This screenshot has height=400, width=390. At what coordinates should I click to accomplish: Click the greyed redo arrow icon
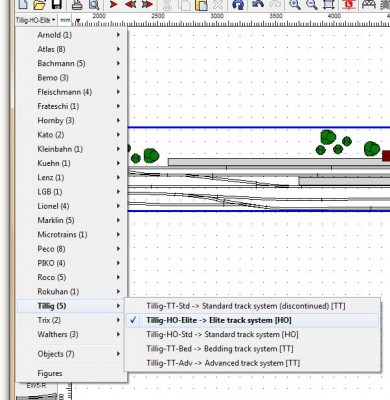click(x=275, y=4)
